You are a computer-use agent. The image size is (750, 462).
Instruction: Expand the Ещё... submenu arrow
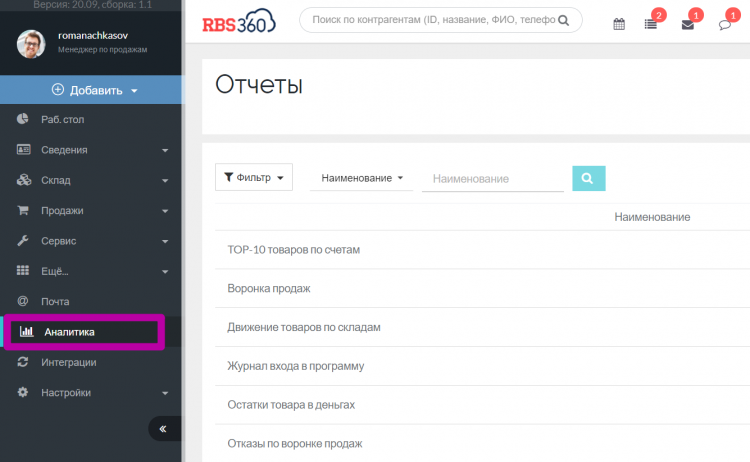pyautogui.click(x=165, y=272)
